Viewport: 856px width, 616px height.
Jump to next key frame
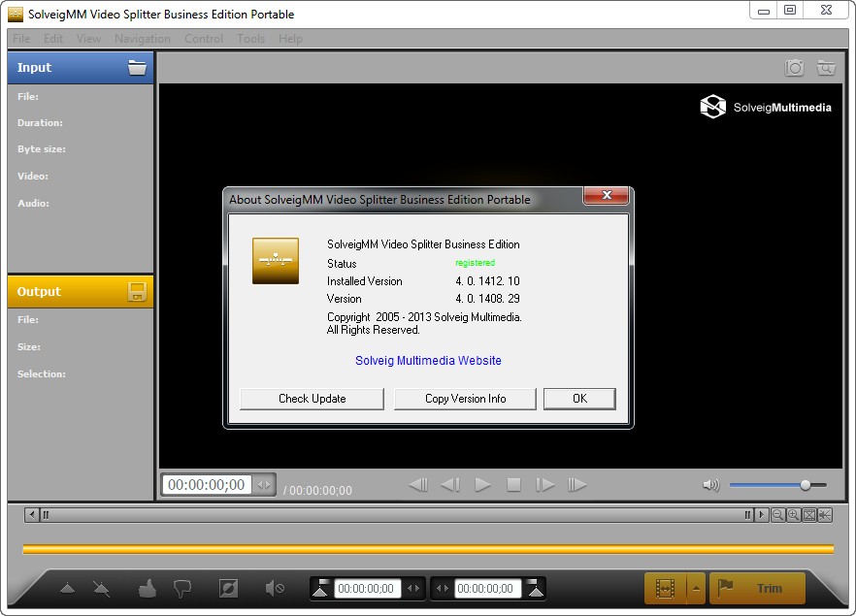point(577,484)
